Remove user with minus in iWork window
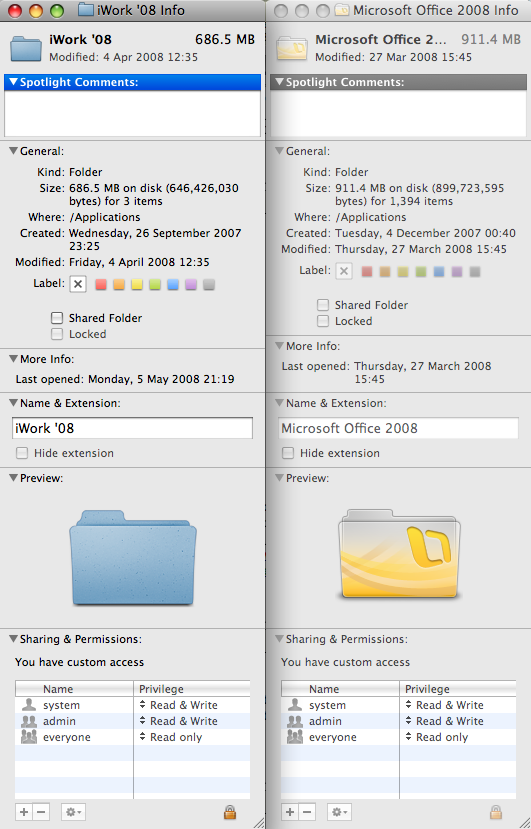 point(41,812)
